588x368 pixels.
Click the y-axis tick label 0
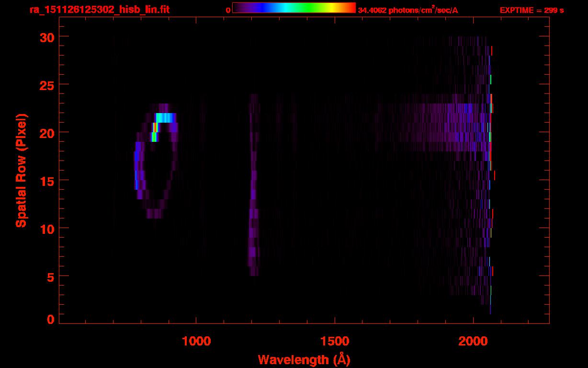click(50, 320)
